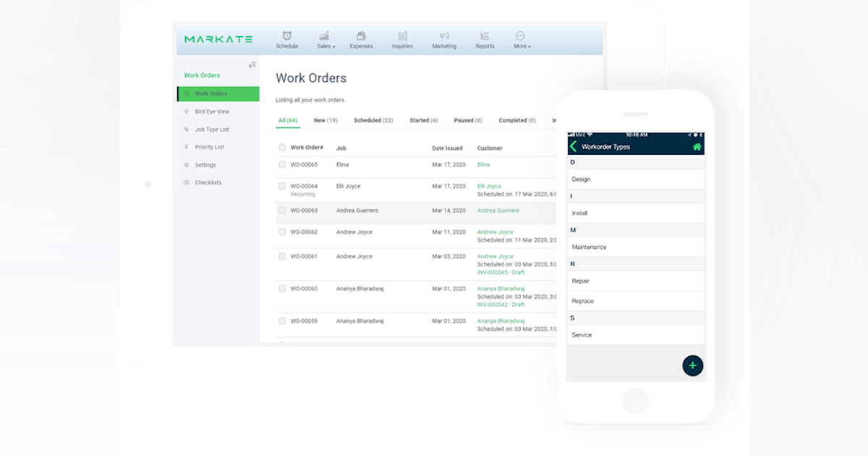The image size is (868, 456).
Task: Open Checklists in the sidebar
Action: (208, 182)
